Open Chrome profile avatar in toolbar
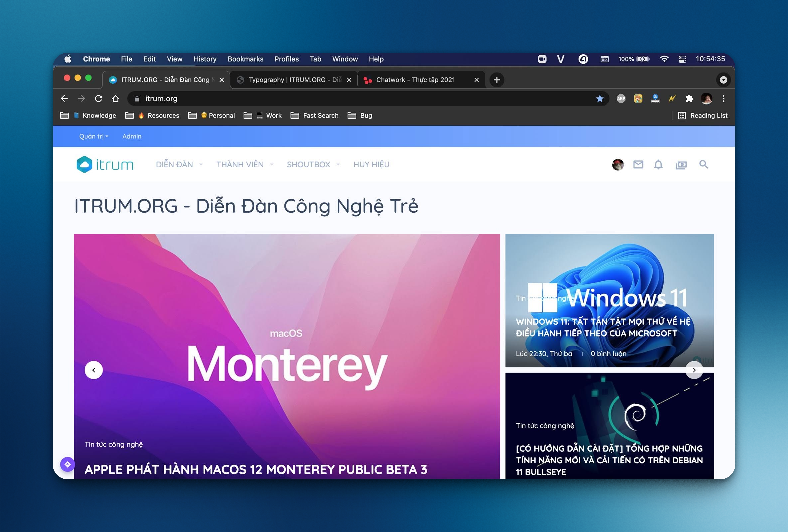The image size is (788, 532). coord(706,99)
